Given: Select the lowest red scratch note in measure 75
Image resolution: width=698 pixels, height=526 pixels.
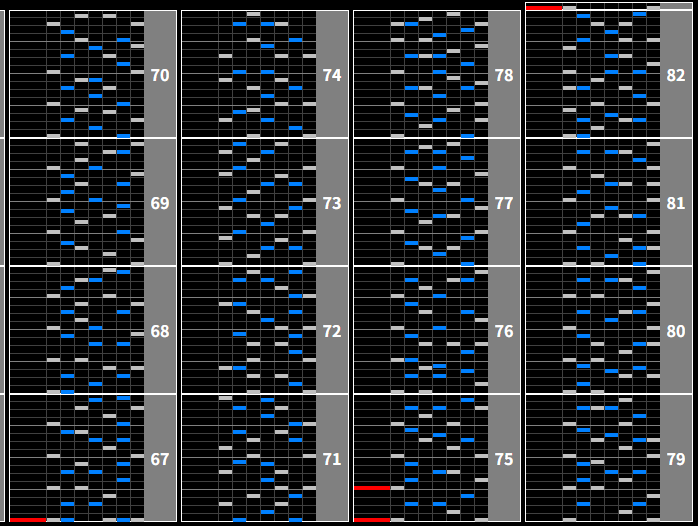Looking at the screenshot, I should (x=371, y=520).
